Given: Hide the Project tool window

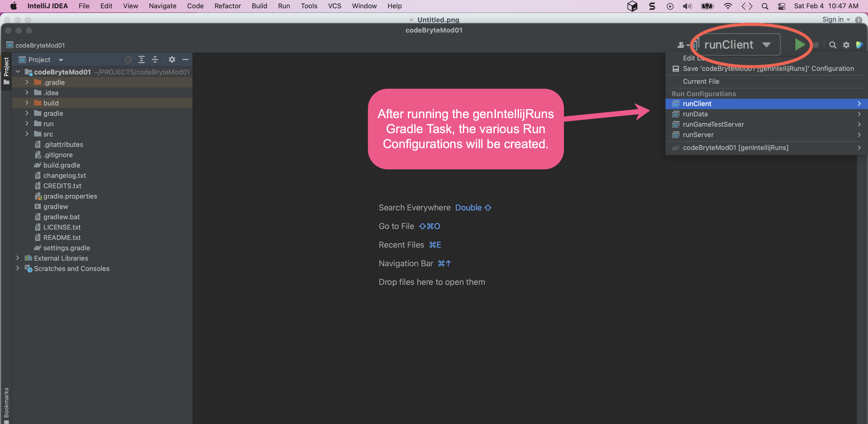Looking at the screenshot, I should pos(185,60).
